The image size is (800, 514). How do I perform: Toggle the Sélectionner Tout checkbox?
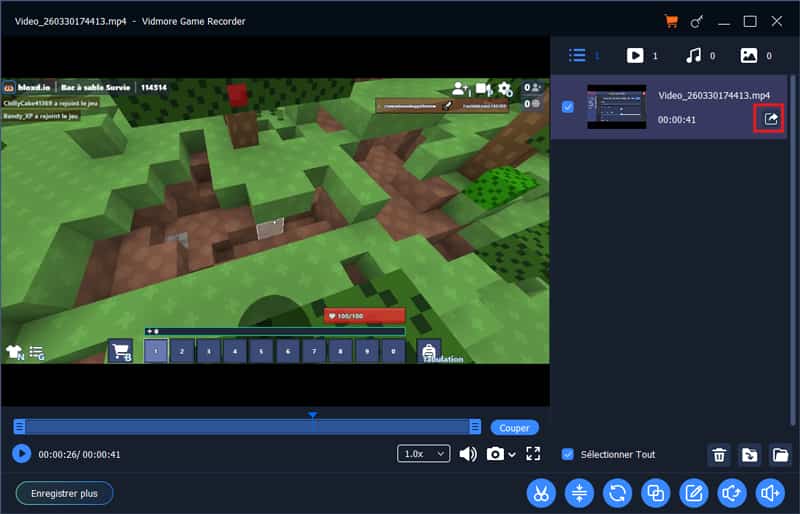click(x=567, y=454)
